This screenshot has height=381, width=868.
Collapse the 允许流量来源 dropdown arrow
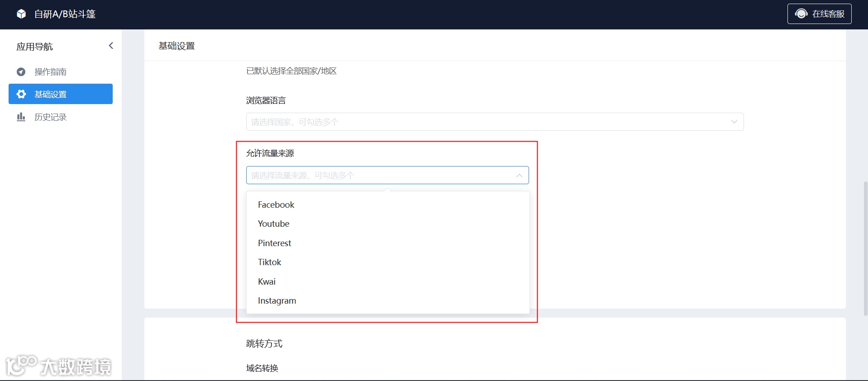click(519, 175)
